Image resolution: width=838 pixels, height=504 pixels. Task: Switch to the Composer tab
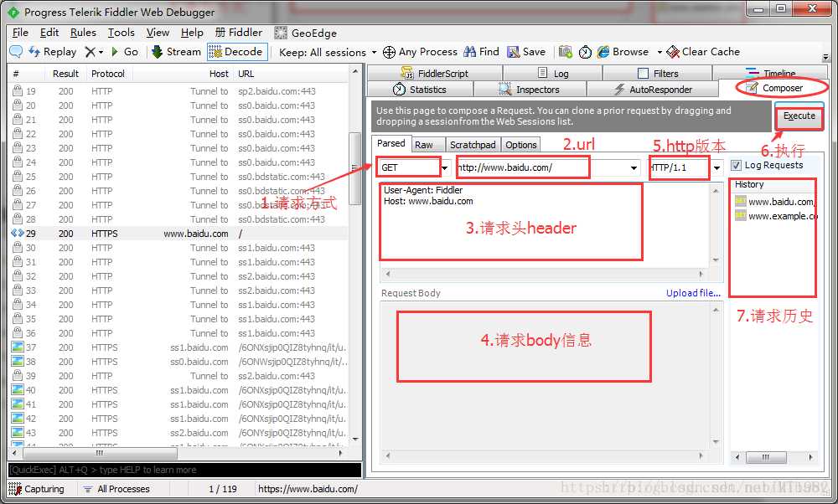point(774,88)
